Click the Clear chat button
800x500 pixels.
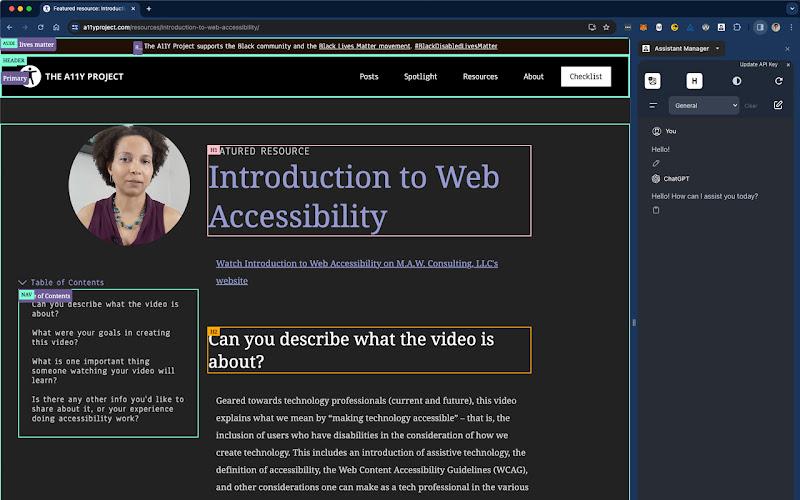coord(751,106)
